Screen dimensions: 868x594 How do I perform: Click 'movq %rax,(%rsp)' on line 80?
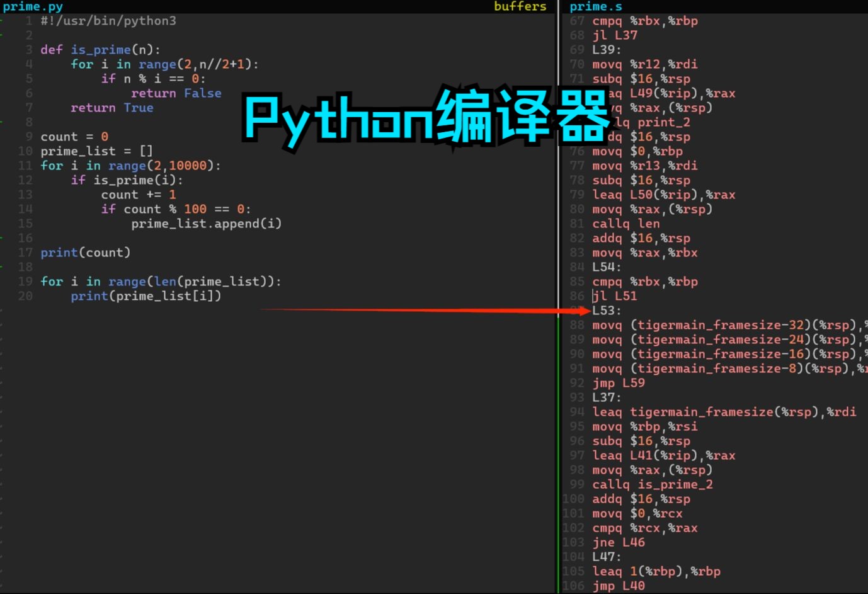[x=653, y=209]
